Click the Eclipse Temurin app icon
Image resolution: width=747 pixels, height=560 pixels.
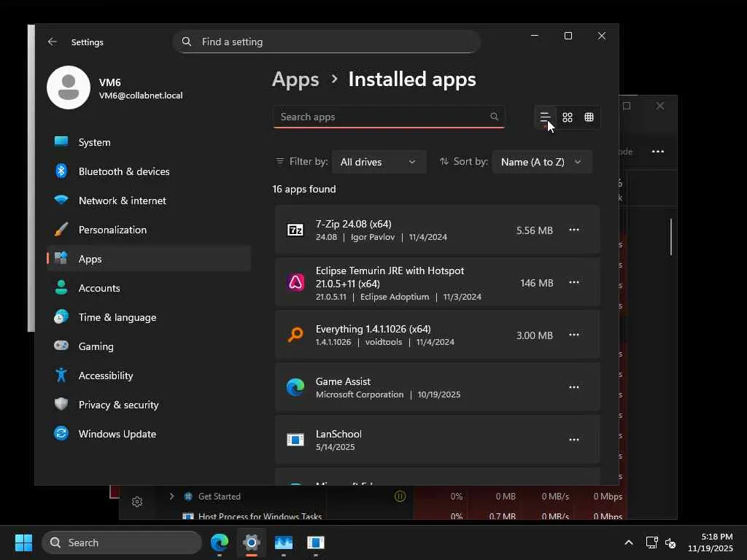(x=295, y=282)
